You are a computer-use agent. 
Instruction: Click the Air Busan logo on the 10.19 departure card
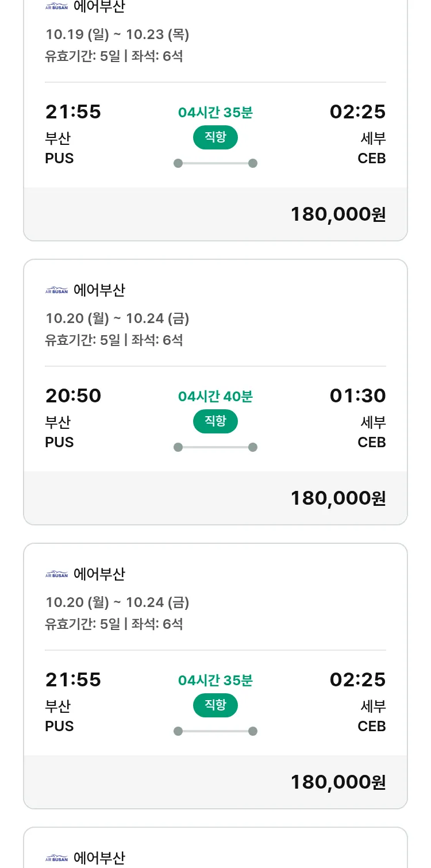pos(56,7)
